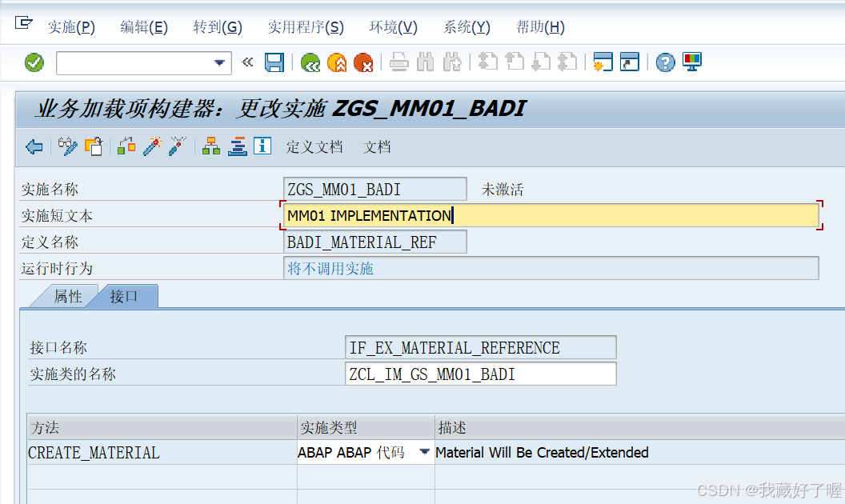Open the 转到(G) menu
Viewport: 845px width, 504px height.
click(x=218, y=27)
